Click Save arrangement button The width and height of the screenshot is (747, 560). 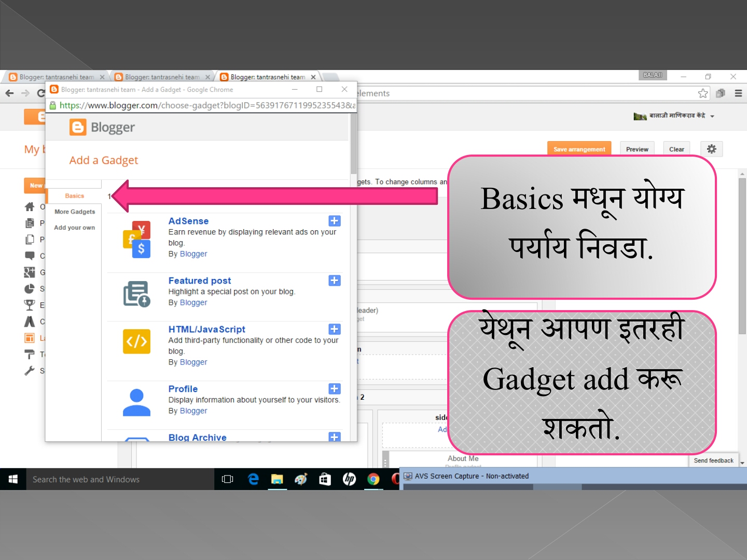579,149
